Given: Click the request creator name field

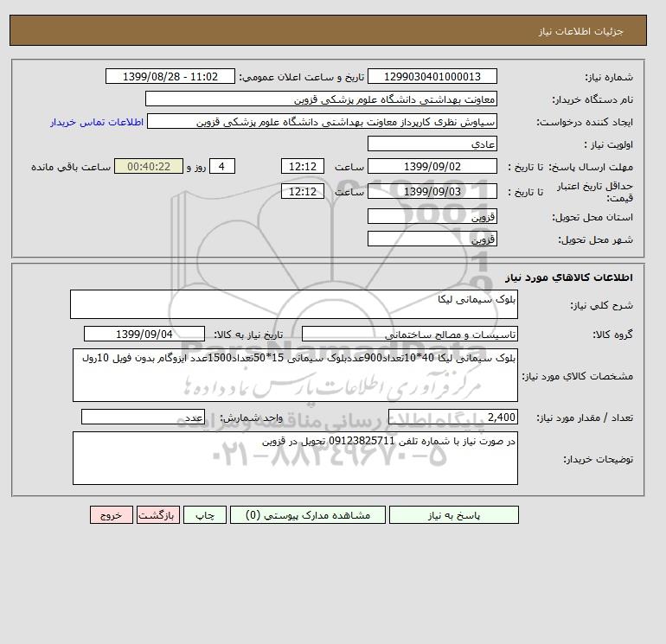Looking at the screenshot, I should tap(322, 121).
